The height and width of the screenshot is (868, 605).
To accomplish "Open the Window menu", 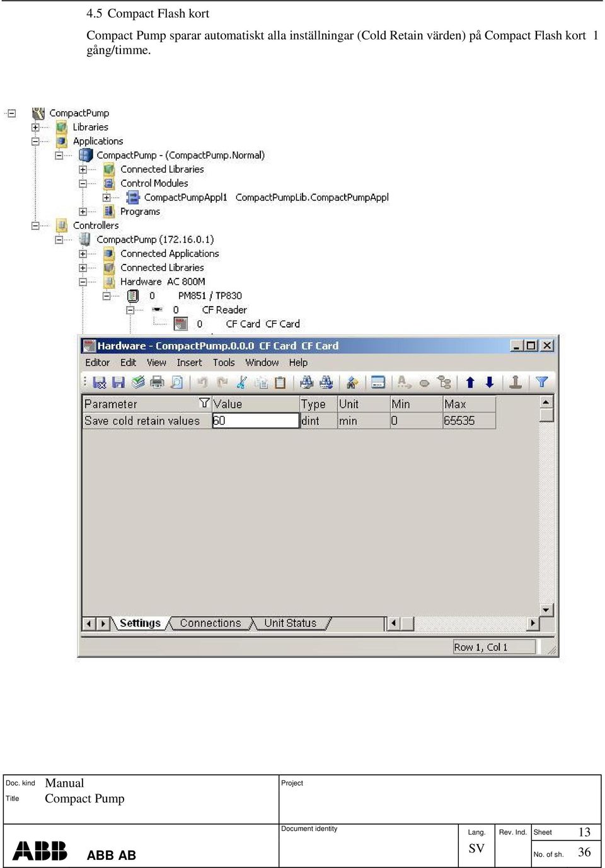I will pyautogui.click(x=262, y=362).
